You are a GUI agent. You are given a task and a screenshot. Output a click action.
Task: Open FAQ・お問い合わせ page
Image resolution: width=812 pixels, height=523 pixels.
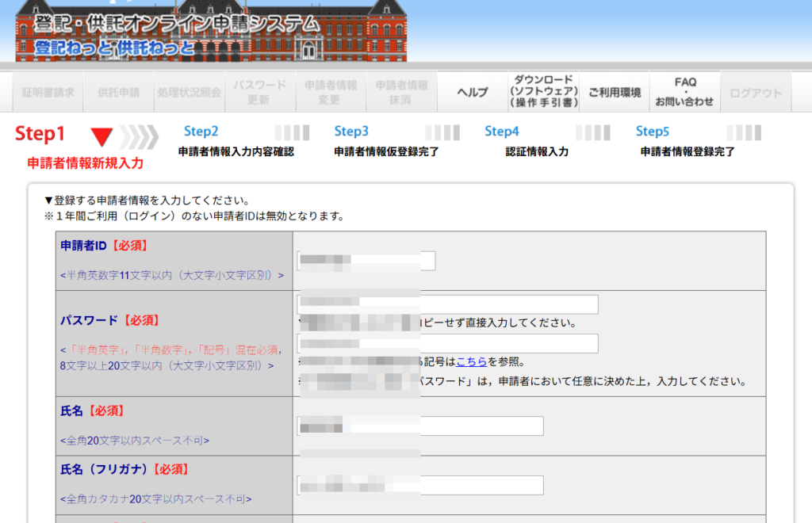tap(685, 93)
